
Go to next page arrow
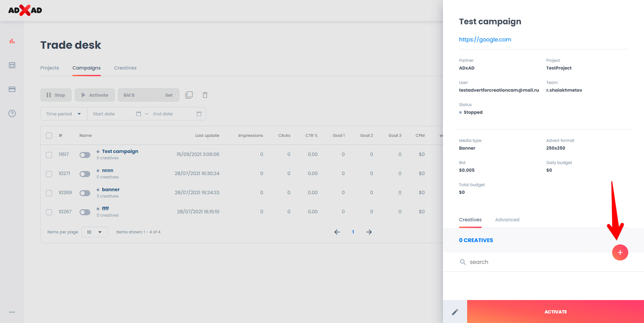click(x=369, y=232)
